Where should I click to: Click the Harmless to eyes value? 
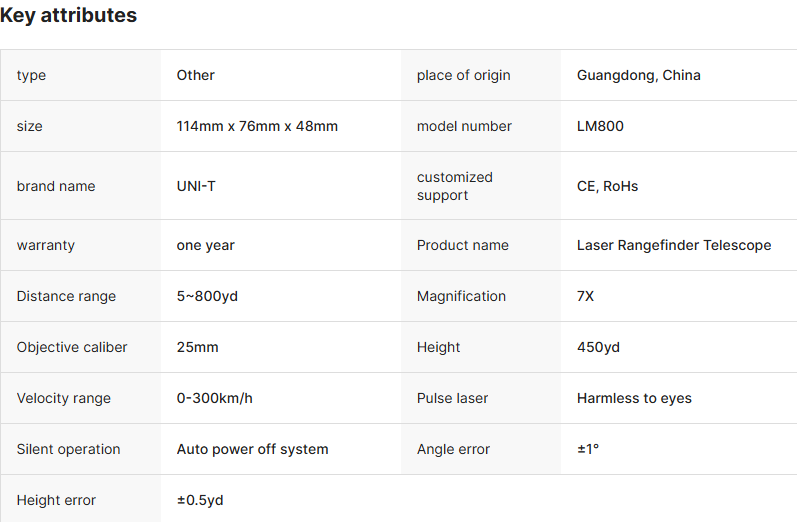click(x=634, y=398)
